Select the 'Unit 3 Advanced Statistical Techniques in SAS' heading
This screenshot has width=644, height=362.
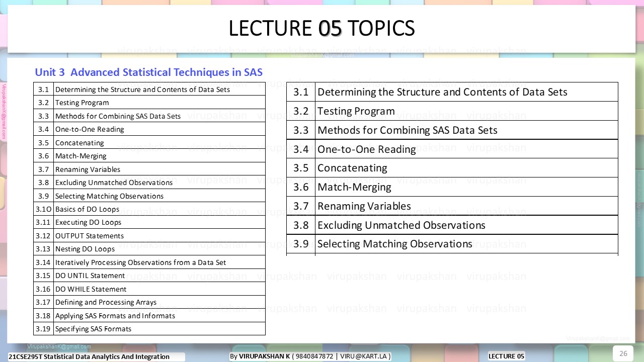pyautogui.click(x=149, y=72)
